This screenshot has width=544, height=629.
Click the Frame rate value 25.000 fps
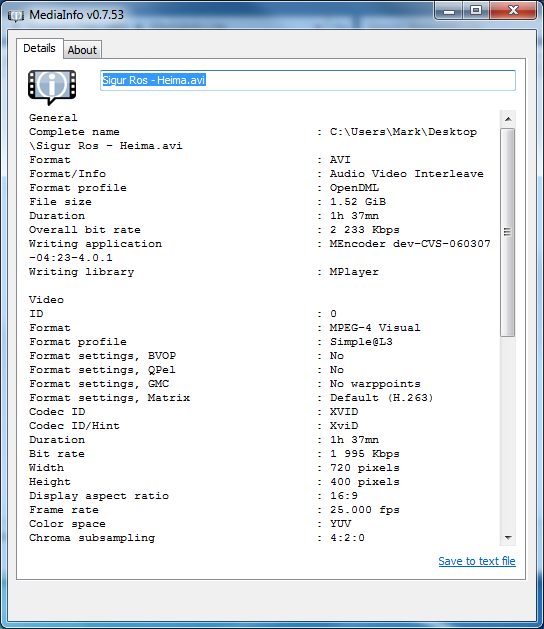(365, 510)
